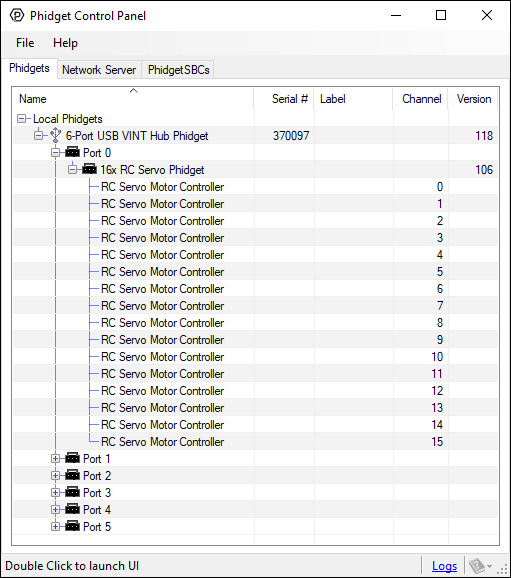511x578 pixels.
Task: Select the Port 0 label
Action: pyautogui.click(x=97, y=153)
